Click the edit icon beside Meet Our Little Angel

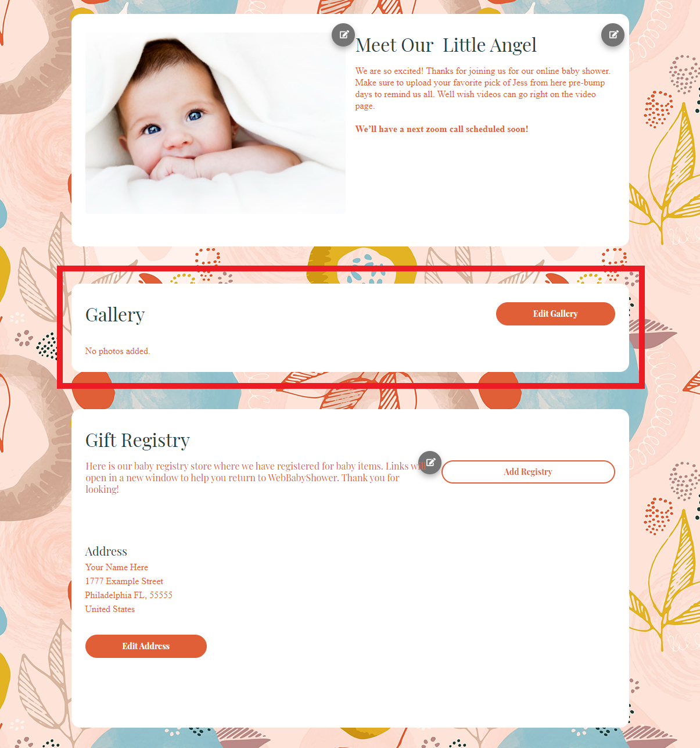pos(613,35)
